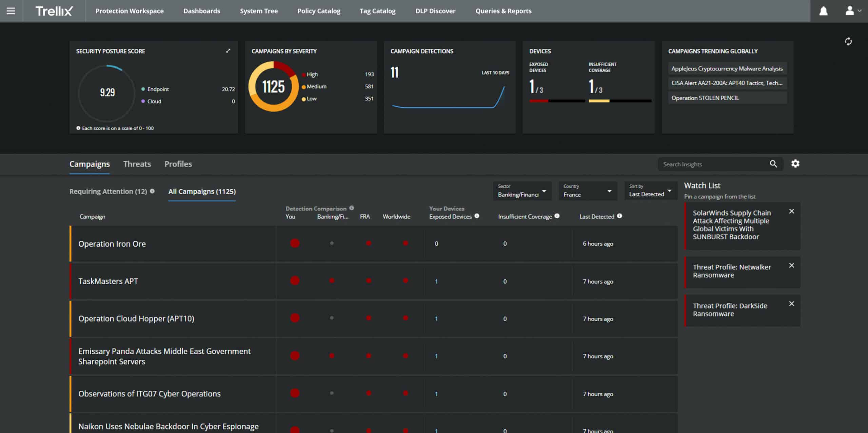Click the Trellix logo
This screenshot has height=433, width=868.
click(54, 11)
